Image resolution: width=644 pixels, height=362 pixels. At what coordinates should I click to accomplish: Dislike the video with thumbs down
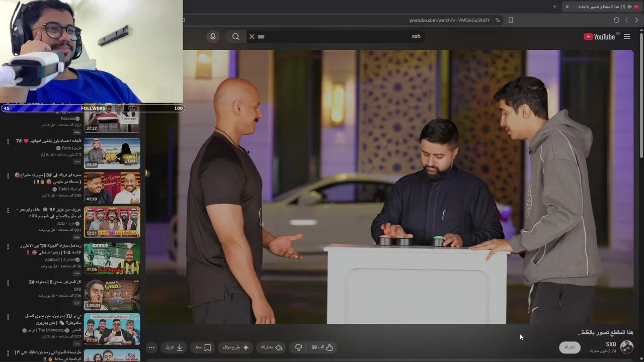(x=298, y=347)
